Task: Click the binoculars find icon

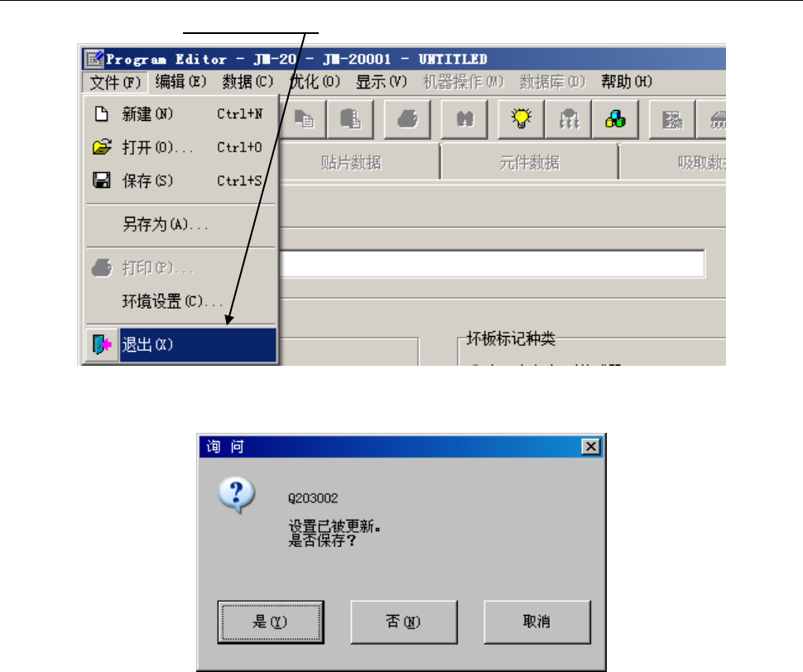Action: click(464, 119)
